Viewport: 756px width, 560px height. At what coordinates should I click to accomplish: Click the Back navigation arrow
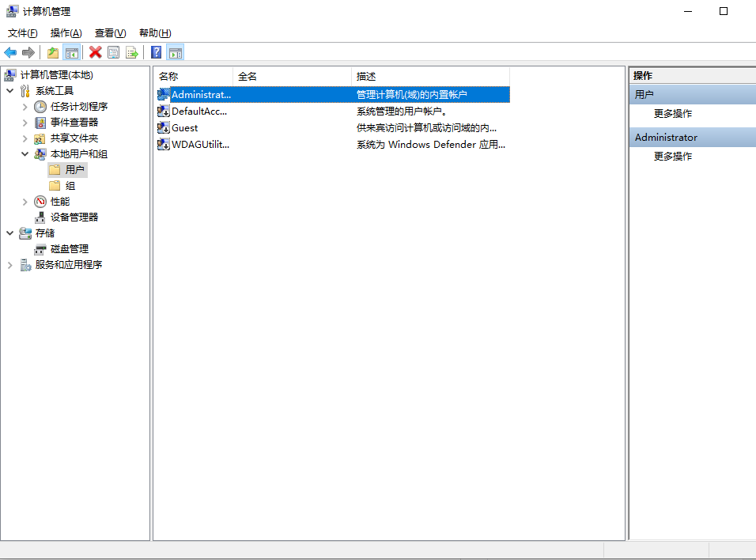9,52
